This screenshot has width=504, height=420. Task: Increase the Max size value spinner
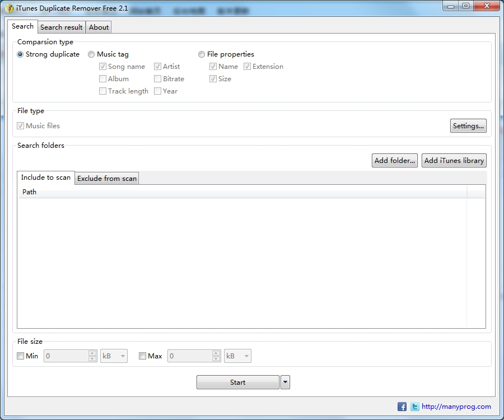[x=216, y=353]
